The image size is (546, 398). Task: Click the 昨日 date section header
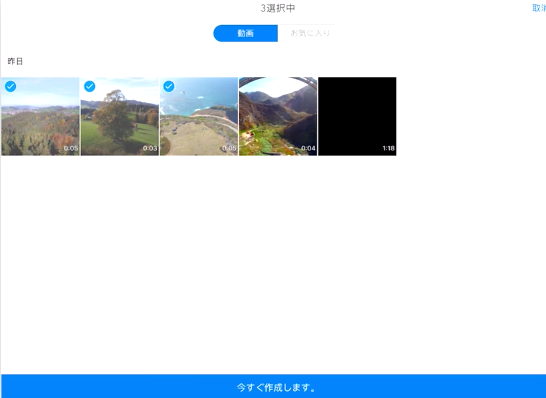point(15,61)
